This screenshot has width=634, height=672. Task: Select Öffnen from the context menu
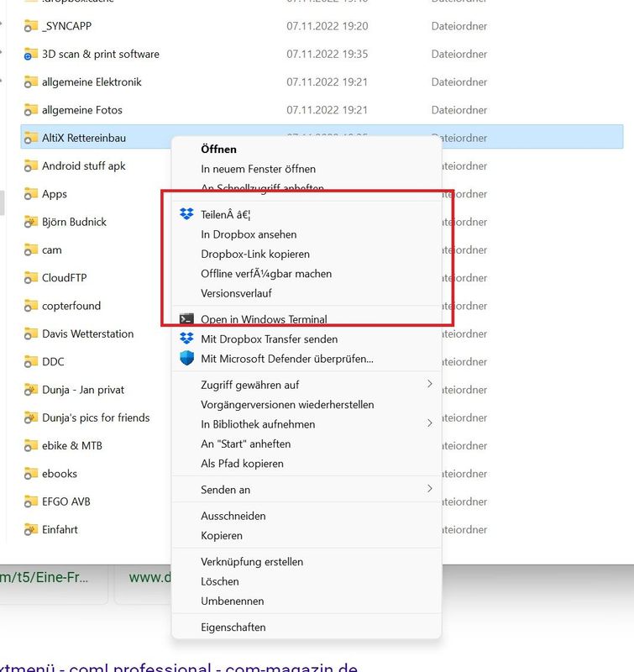218,149
